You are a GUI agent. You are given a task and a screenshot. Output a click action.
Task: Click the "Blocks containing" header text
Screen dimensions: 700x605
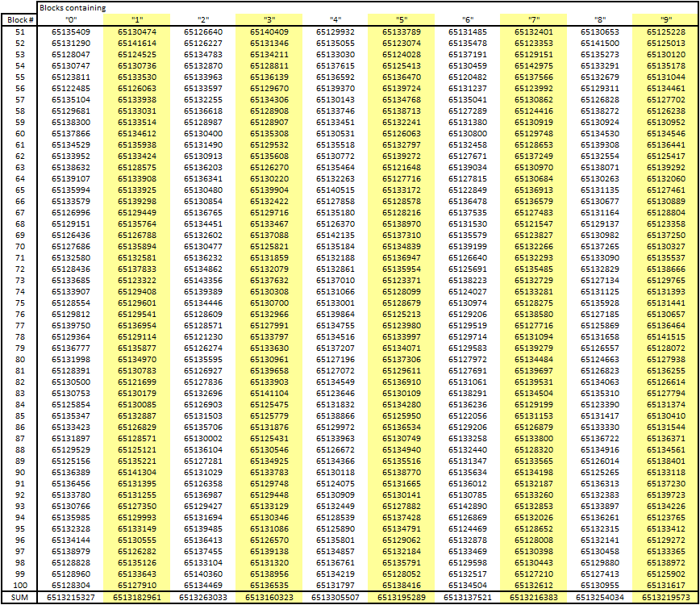(x=73, y=7)
